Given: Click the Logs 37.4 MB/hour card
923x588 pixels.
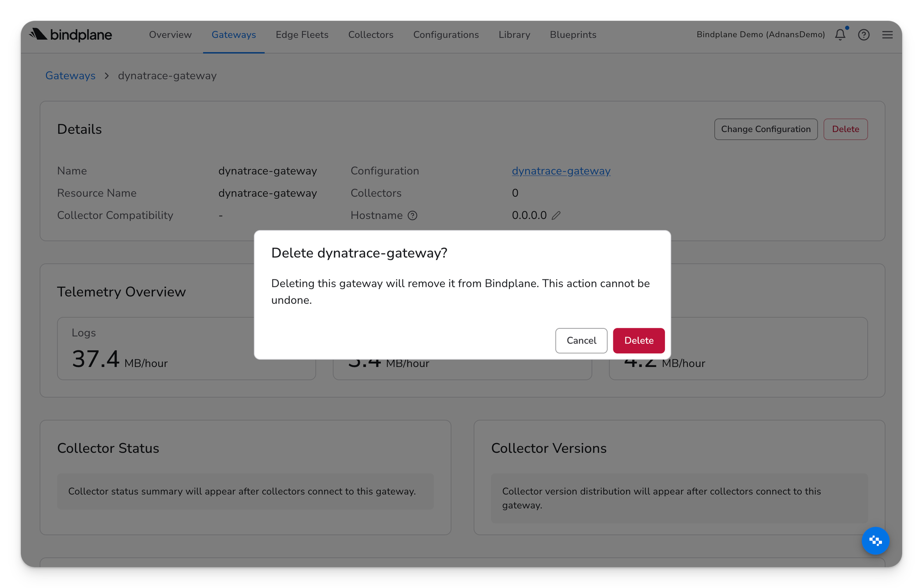Looking at the screenshot, I should tap(186, 348).
